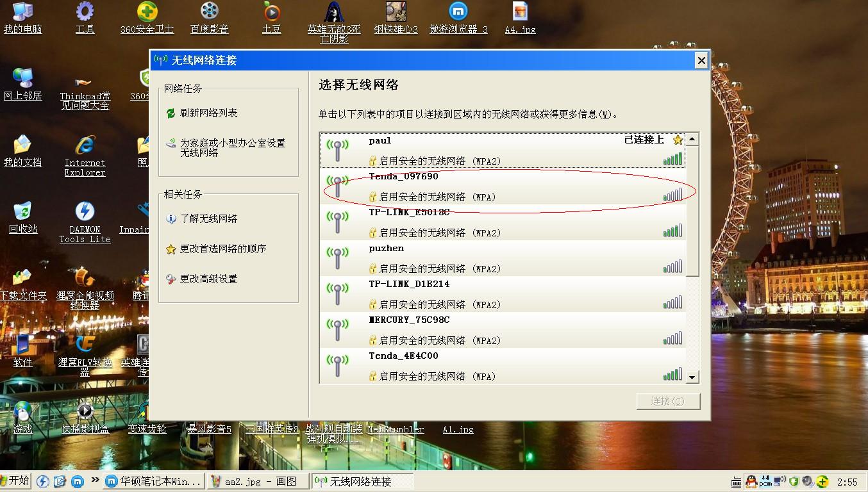This screenshot has height=492, width=868.
Task: Click the refresh network list icon
Action: 171,113
